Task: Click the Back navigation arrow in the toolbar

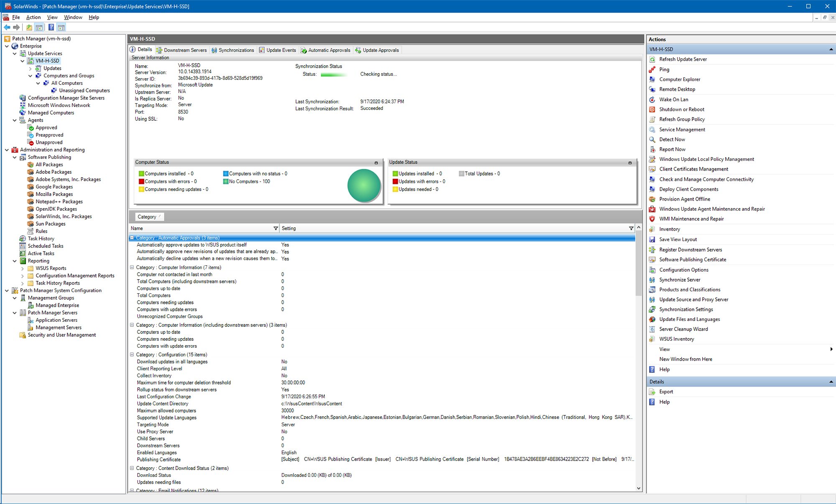Action: tap(8, 28)
